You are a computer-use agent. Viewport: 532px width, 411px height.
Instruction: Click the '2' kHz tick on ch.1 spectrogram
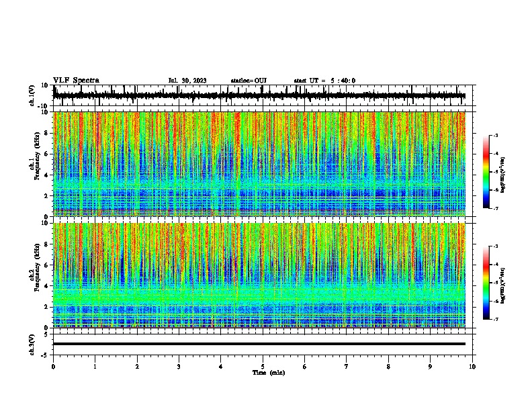pyautogui.click(x=46, y=196)
